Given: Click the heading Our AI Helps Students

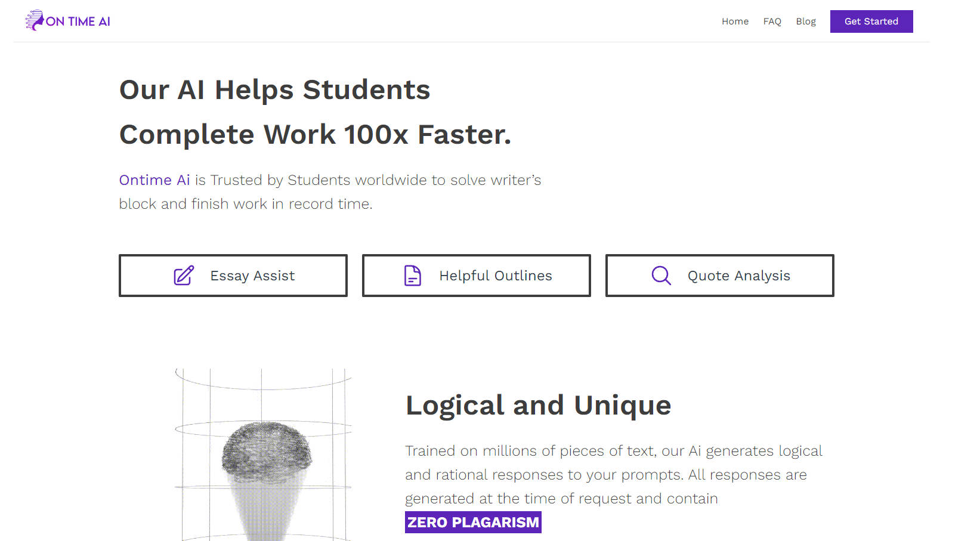Looking at the screenshot, I should [275, 90].
